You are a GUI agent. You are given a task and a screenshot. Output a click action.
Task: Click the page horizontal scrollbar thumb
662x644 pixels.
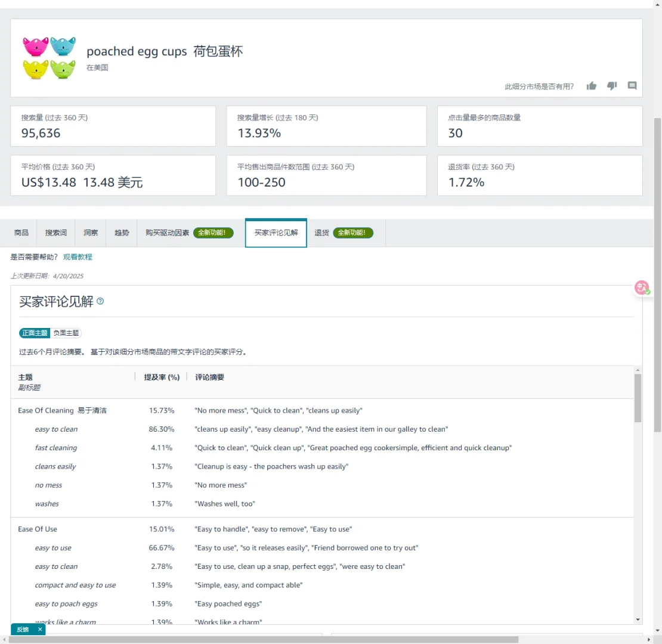point(264,640)
